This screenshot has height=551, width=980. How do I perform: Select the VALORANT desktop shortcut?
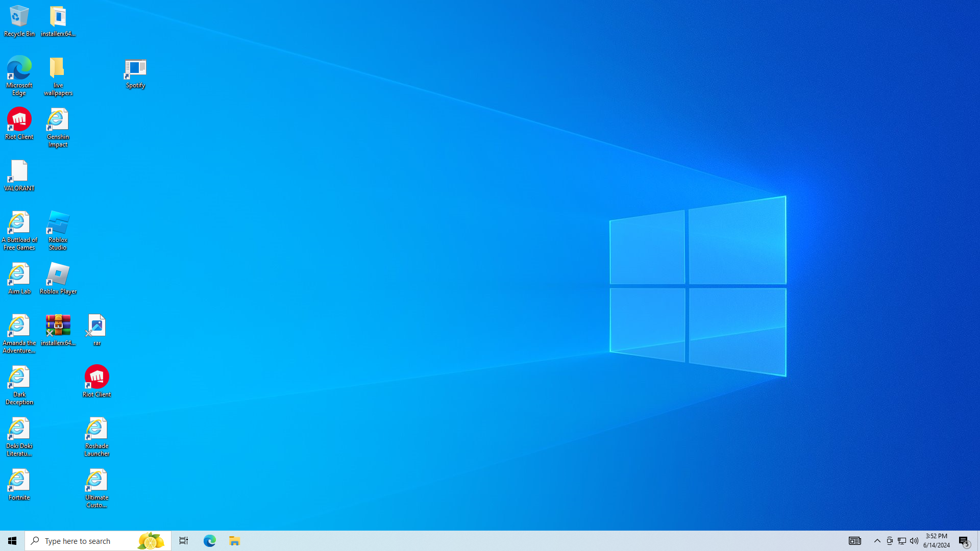click(x=19, y=175)
